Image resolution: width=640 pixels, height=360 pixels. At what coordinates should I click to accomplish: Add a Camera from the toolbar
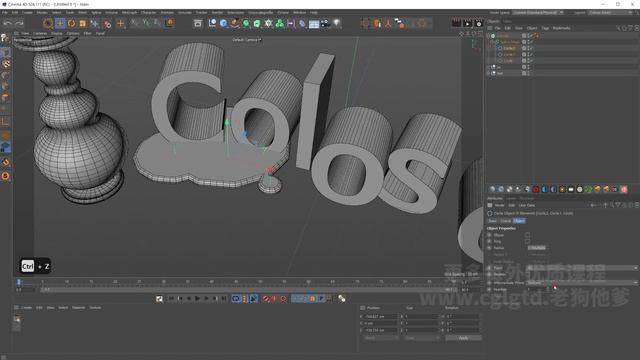coord(325,24)
